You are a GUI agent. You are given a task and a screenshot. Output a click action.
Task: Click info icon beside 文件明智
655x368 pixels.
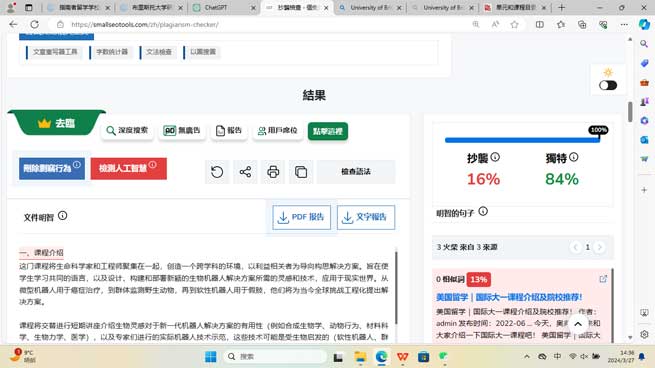62,216
